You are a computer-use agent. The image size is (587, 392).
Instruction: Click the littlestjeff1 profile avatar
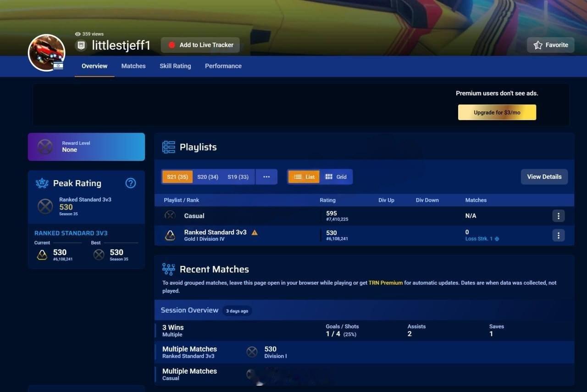coord(47,52)
